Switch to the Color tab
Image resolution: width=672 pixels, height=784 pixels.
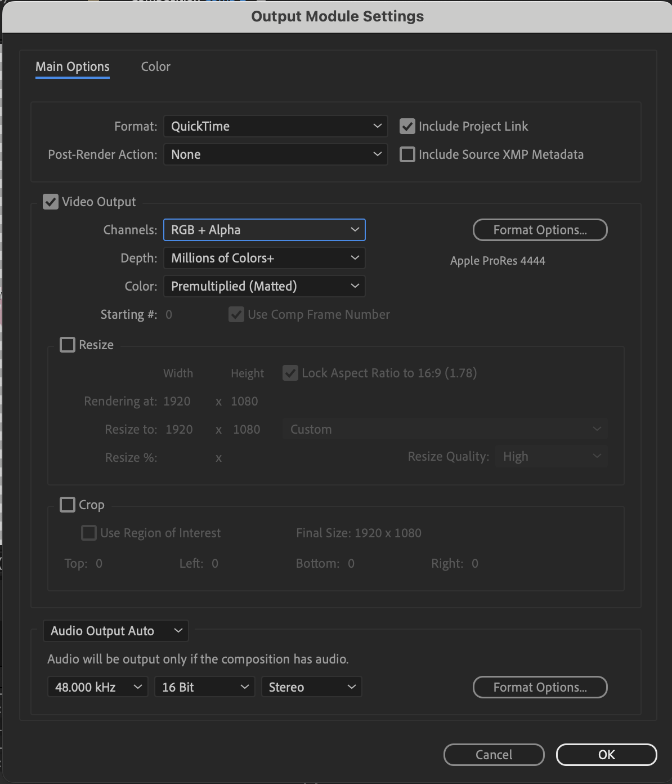[155, 66]
